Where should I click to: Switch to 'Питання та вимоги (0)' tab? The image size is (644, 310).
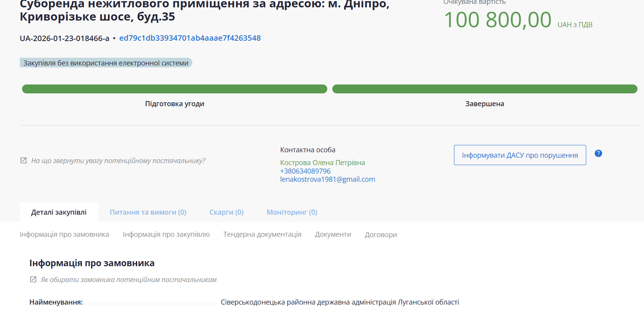148,212
